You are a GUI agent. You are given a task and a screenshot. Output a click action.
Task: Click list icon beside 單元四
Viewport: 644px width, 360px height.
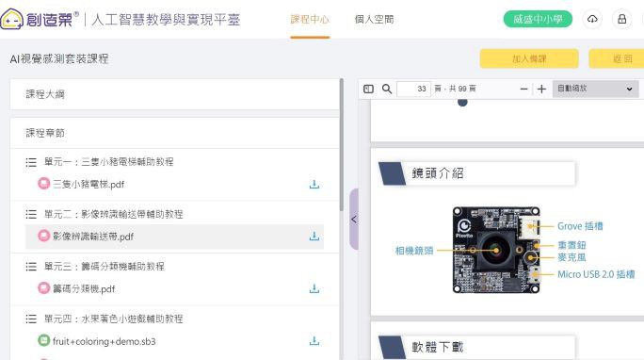31,319
